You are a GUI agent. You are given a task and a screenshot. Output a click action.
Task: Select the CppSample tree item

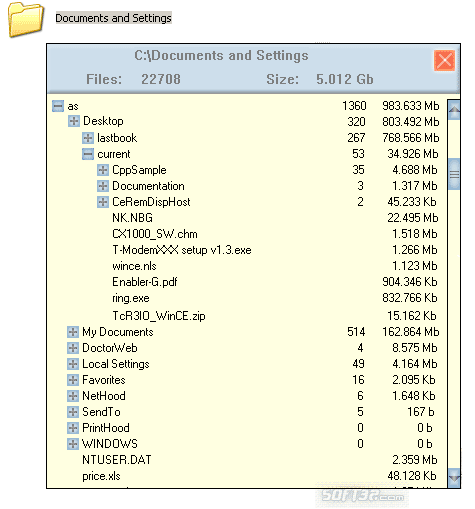(x=139, y=170)
